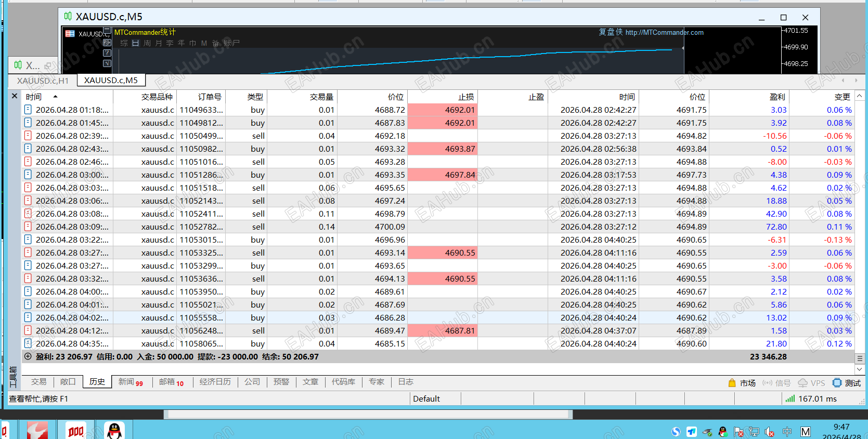Click the blue T tray icon
Screen dimensions: 868x439
pyautogui.click(x=692, y=432)
